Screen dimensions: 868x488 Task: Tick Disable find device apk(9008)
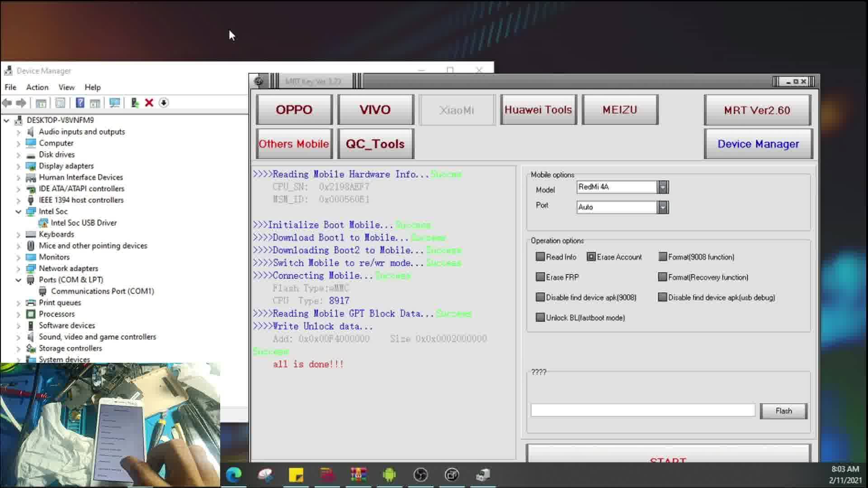point(540,297)
